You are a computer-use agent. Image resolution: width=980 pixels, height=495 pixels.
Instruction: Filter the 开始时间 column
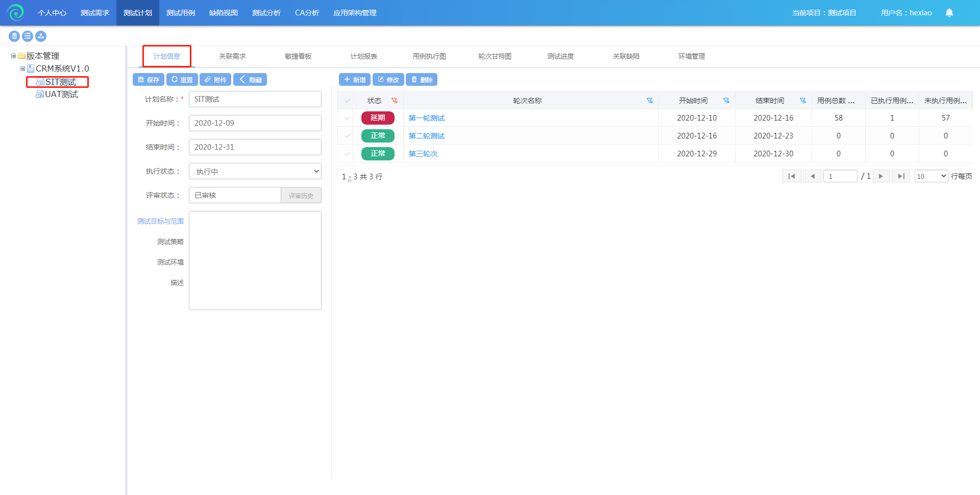tap(726, 101)
